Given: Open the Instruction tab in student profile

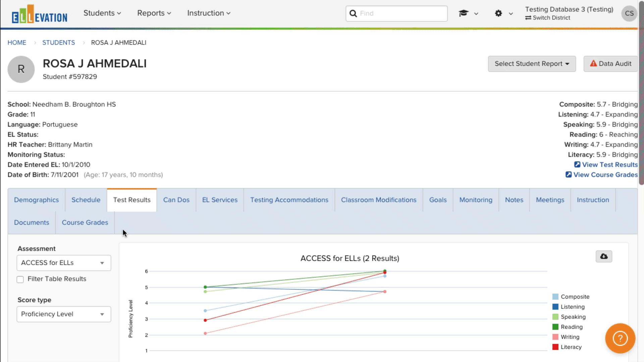Looking at the screenshot, I should (593, 200).
